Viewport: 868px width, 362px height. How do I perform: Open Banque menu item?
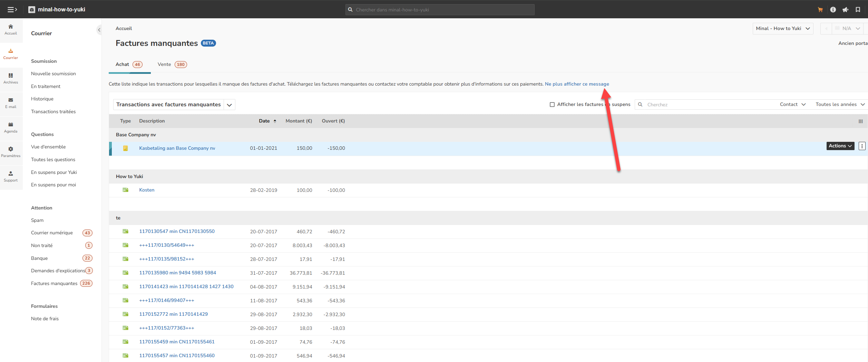coord(39,258)
